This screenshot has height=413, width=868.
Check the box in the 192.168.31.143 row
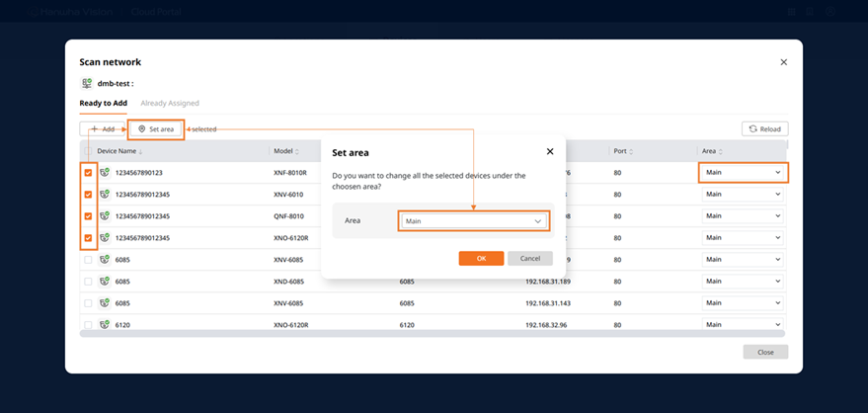pos(88,303)
